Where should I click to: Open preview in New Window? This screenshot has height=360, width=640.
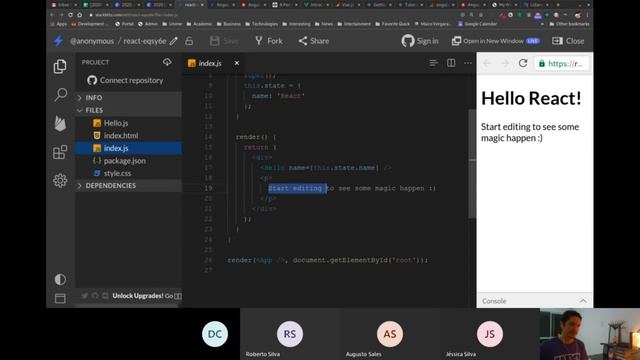coord(496,41)
